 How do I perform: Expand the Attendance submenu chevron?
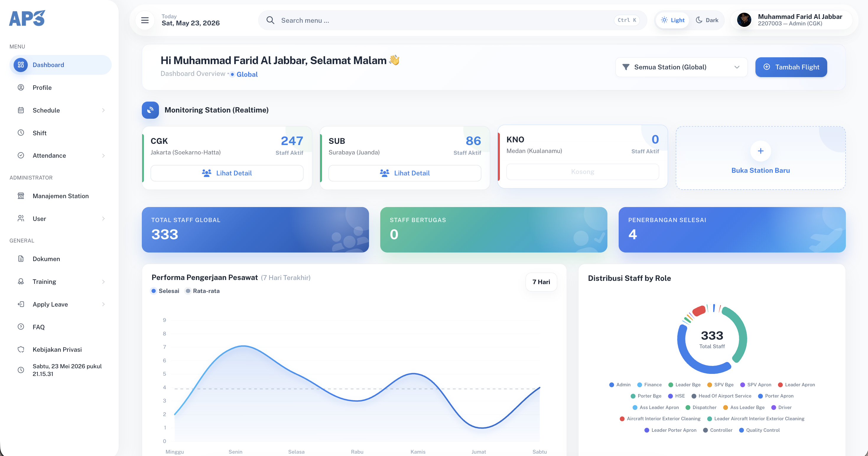pyautogui.click(x=103, y=155)
